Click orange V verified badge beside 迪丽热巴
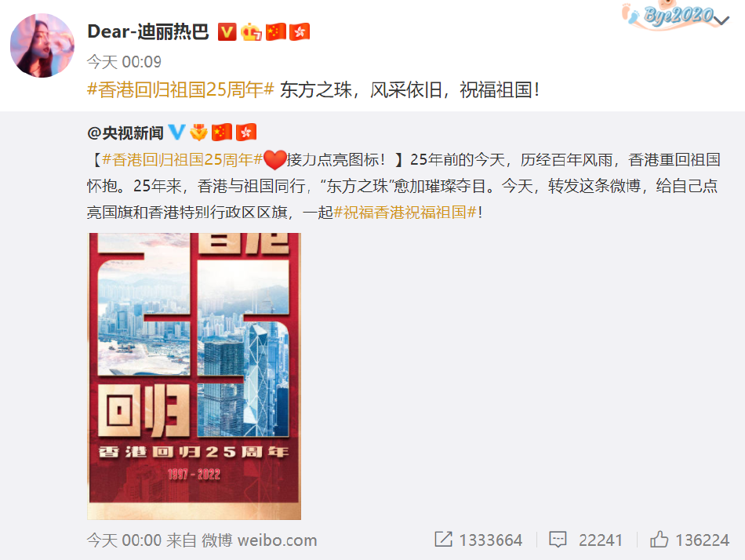This screenshot has height=560, width=745. point(227,32)
